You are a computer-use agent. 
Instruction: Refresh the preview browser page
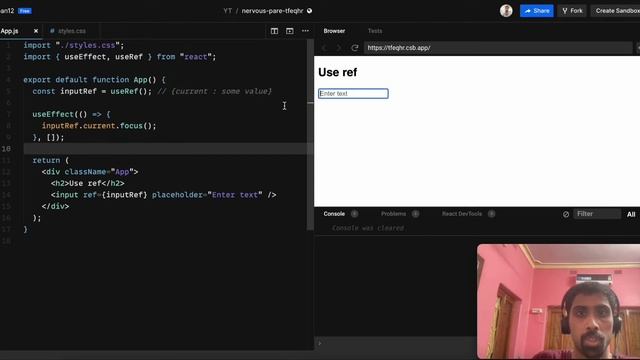(355, 48)
